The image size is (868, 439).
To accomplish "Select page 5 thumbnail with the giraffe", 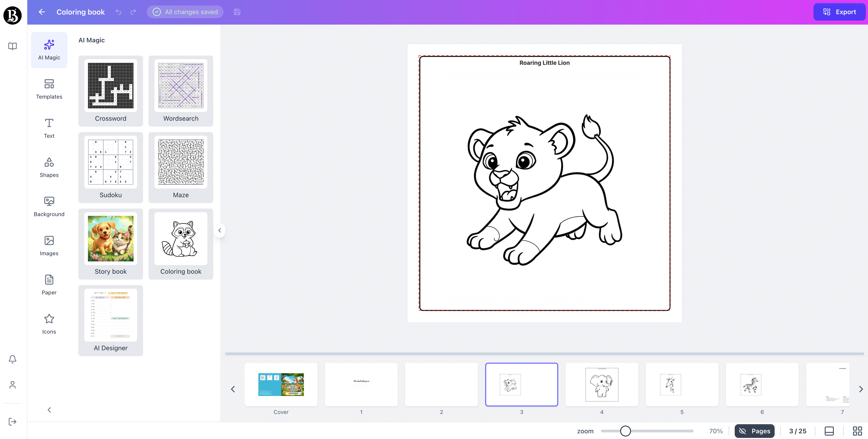I will [682, 384].
